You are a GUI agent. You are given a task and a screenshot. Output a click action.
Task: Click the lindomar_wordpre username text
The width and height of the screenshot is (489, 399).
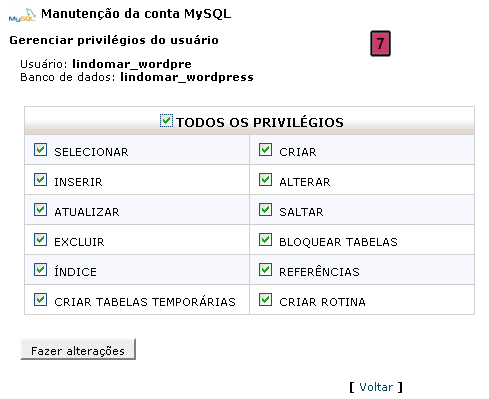point(132,64)
